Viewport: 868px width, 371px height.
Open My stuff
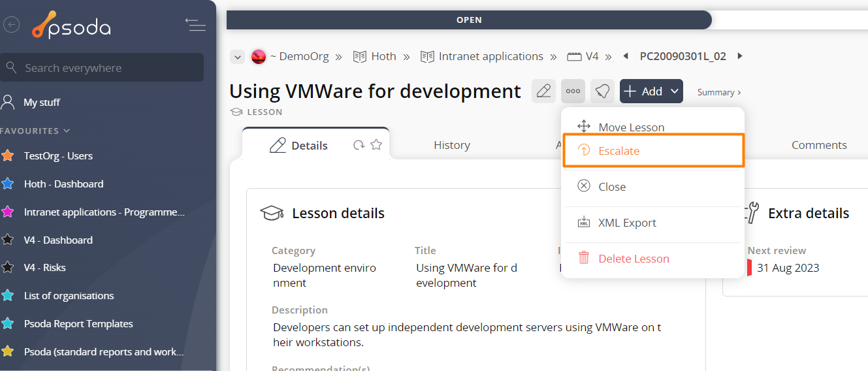(42, 103)
